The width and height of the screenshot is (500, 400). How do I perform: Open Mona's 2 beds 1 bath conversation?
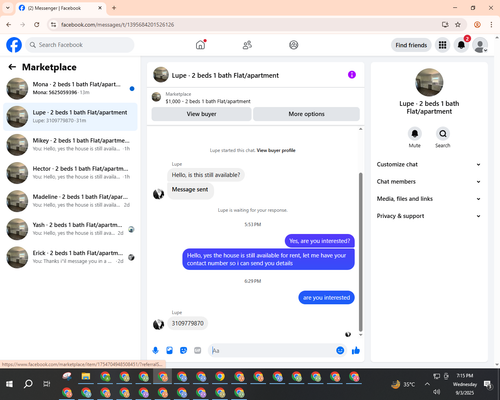tap(70, 88)
